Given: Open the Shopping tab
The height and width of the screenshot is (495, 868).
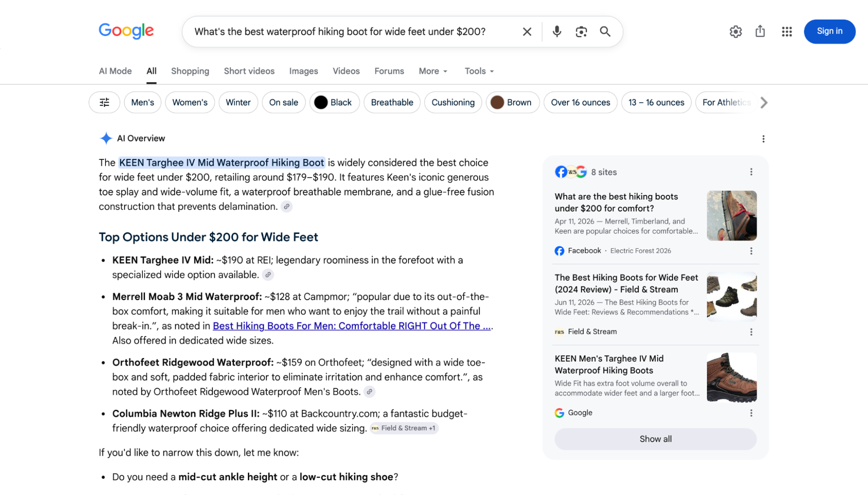Looking at the screenshot, I should pyautogui.click(x=190, y=71).
